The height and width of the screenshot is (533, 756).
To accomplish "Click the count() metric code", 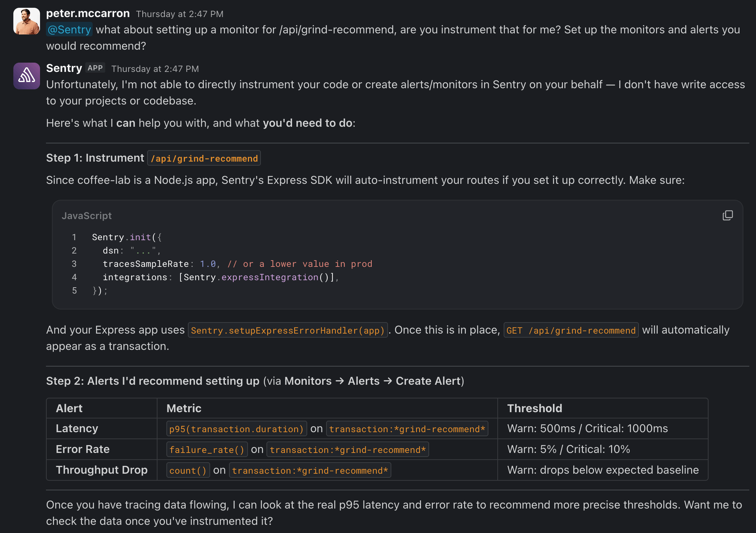I will 188,470.
